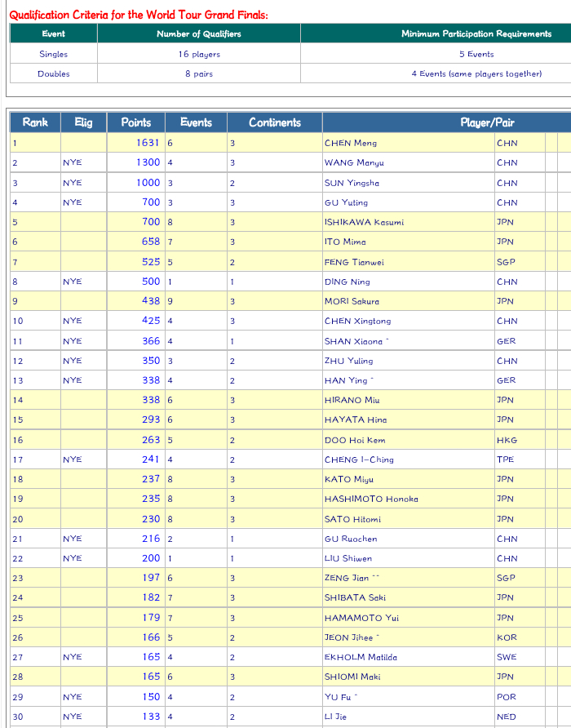Select player name HAN Ying

pyautogui.click(x=346, y=380)
